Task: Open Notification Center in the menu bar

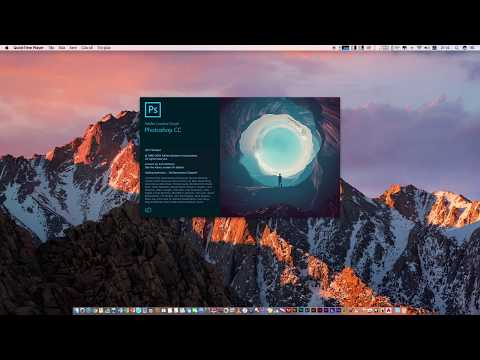Action: point(473,48)
